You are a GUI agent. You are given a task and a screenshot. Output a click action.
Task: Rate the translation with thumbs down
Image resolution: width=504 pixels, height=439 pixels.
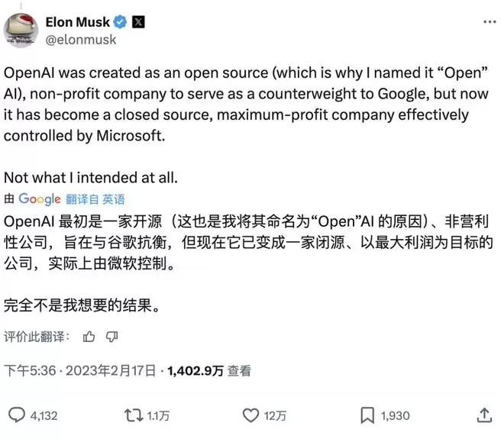click(111, 336)
